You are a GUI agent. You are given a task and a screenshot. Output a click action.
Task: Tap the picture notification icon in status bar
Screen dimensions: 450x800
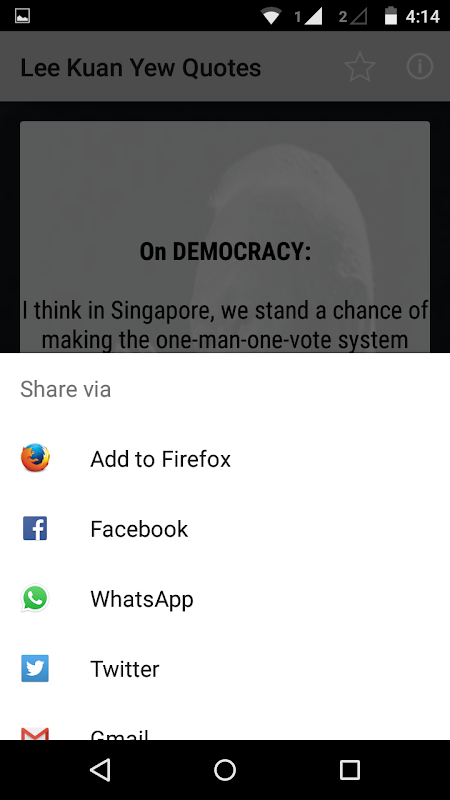[22, 16]
